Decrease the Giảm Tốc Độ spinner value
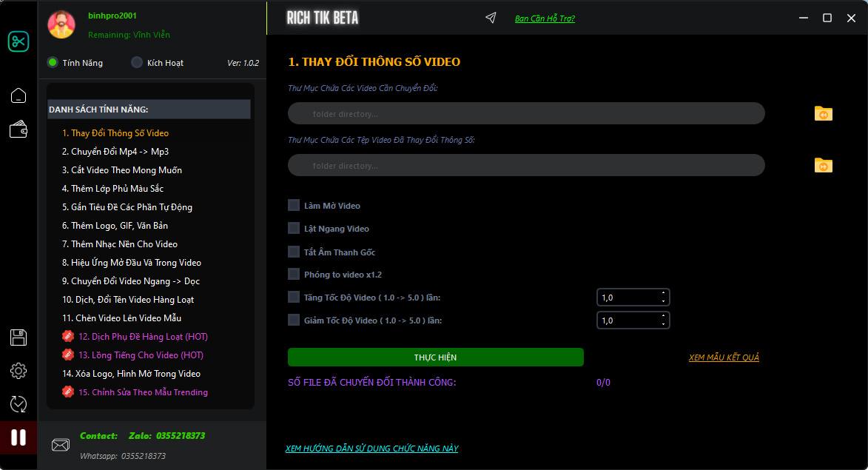This screenshot has width=868, height=470. (663, 324)
